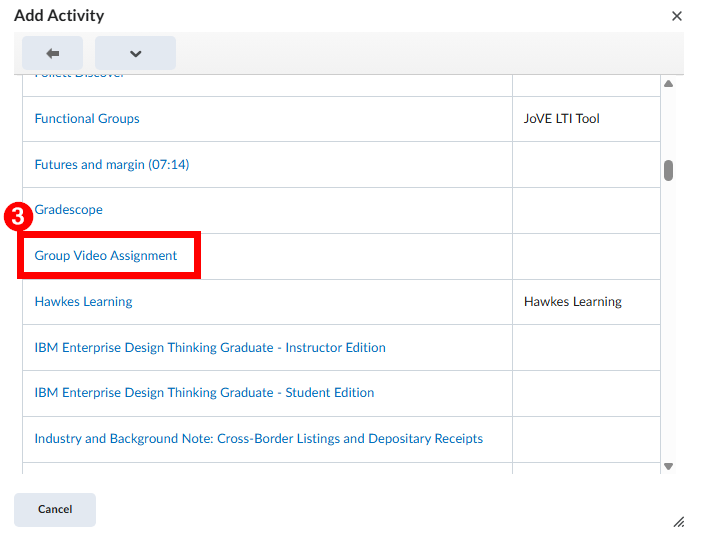Click the scrollbar up arrow

[669, 83]
